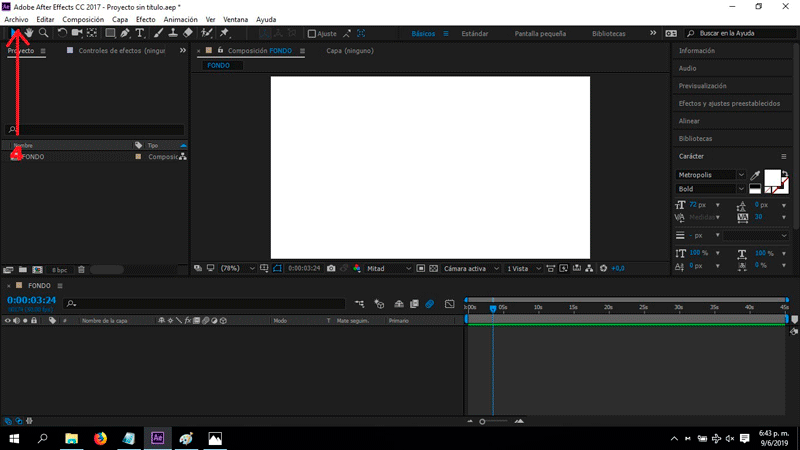The image size is (800, 450).
Task: Click the white fill color swatch
Action: (x=772, y=178)
